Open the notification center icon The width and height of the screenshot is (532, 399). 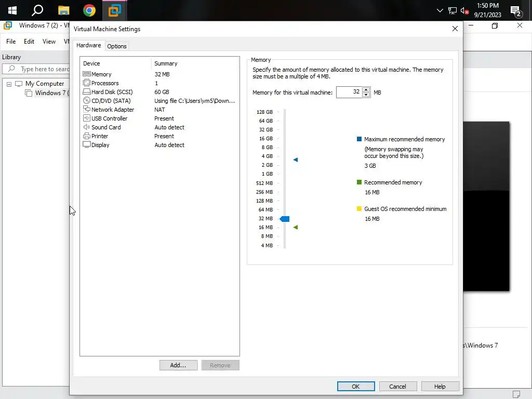[516, 11]
